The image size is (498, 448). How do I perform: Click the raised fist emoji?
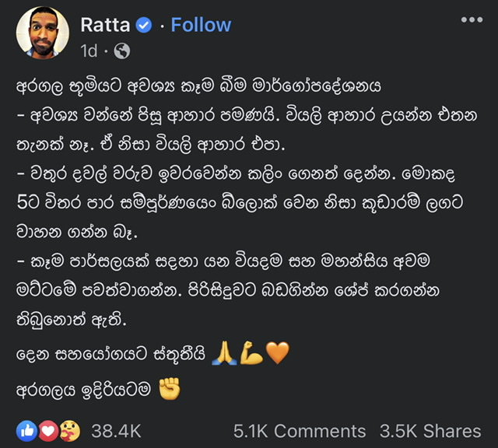pos(170,388)
